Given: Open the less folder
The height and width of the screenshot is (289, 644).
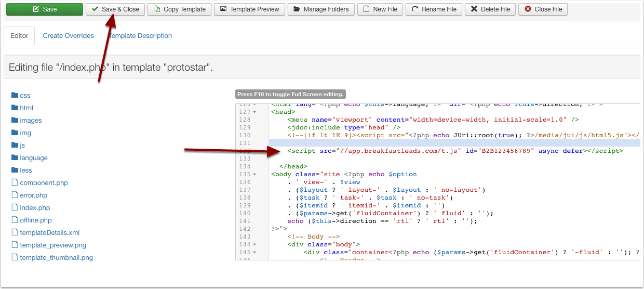Looking at the screenshot, I should 26,170.
